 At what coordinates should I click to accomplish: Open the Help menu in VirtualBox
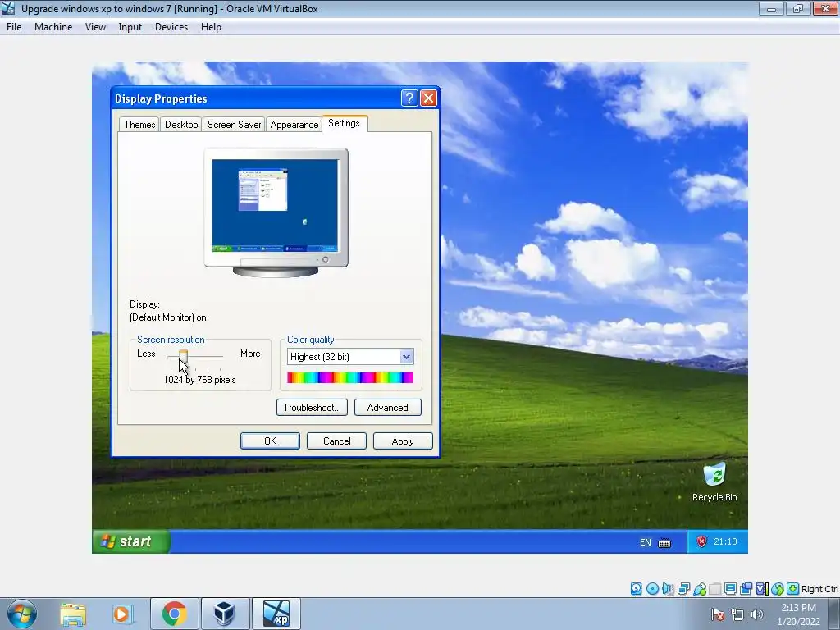211,27
